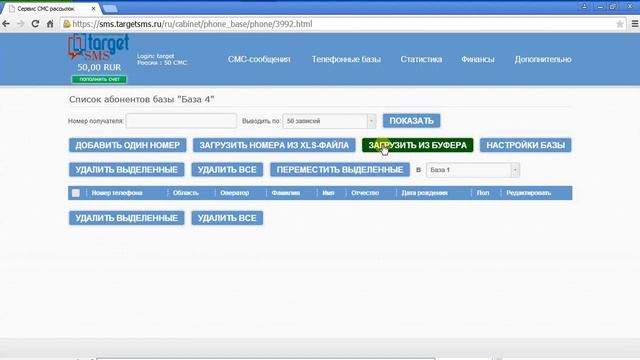Focus the "Номер получателя" input field
Image resolution: width=640 pixels, height=360 pixels.
click(x=181, y=121)
